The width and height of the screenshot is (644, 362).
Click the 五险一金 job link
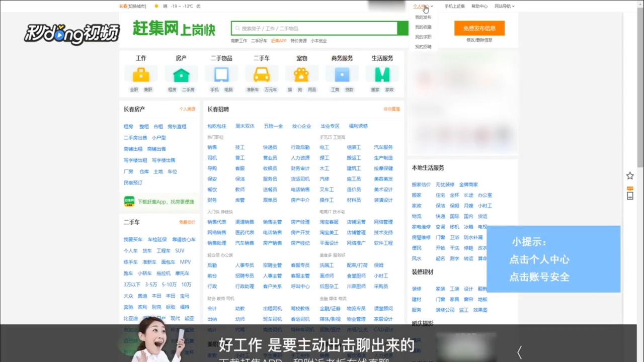tap(274, 126)
